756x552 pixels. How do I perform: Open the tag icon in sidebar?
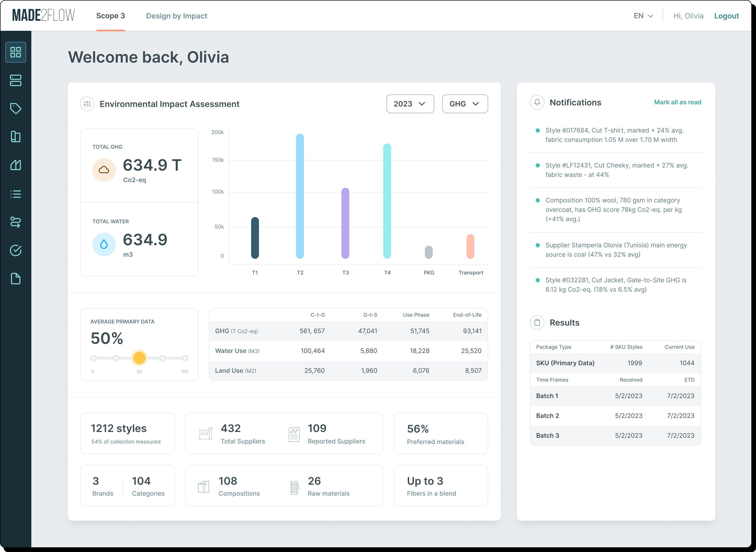15,108
